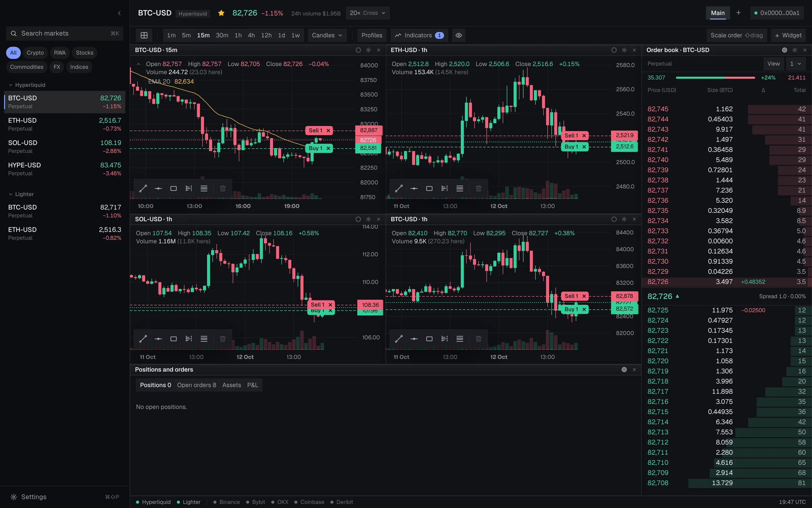This screenshot has width=812, height=508.
Task: Toggle the Lighter exchange in status bar
Action: (x=189, y=502)
